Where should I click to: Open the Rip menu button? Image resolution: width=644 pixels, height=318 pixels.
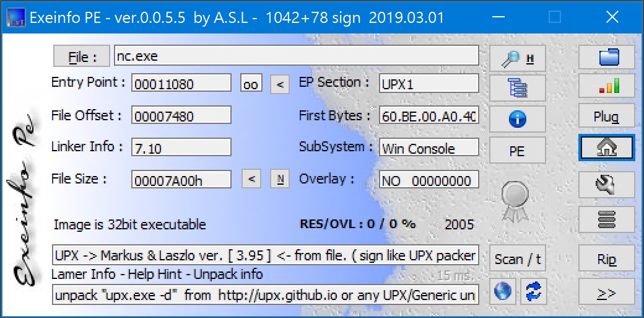pos(607,258)
